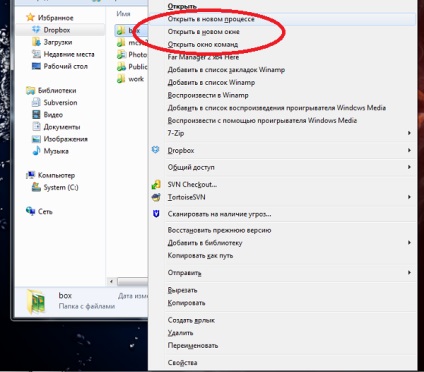This screenshot has width=424, height=372.
Task: Select Добавить в список Winamp
Action: [283, 82]
